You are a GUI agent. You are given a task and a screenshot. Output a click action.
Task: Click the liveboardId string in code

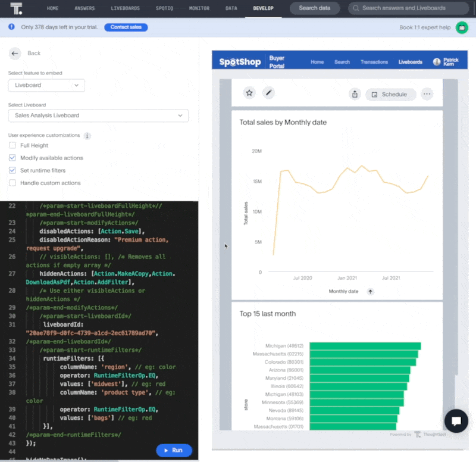[x=92, y=333]
